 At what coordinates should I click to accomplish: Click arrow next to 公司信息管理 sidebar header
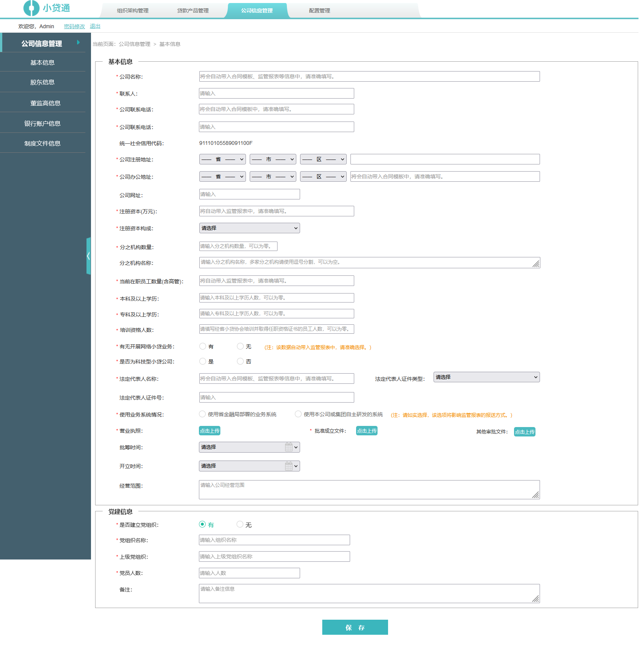click(78, 43)
